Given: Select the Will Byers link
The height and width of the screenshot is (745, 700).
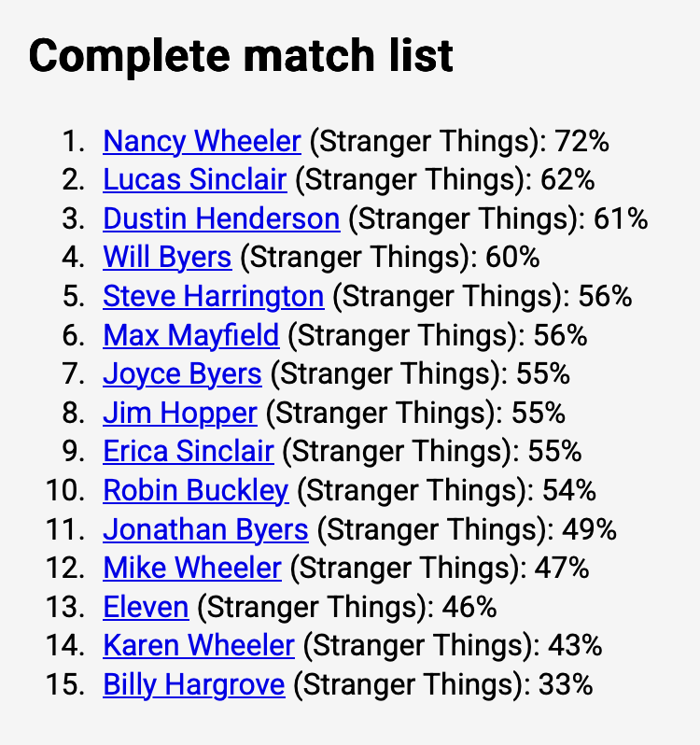Looking at the screenshot, I should click(167, 258).
